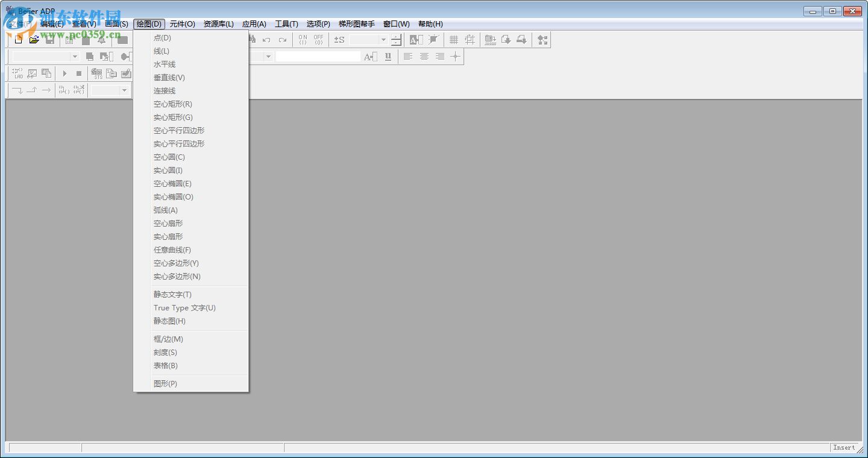Open the 画面(S) menu
The height and width of the screenshot is (458, 868).
pyautogui.click(x=116, y=24)
